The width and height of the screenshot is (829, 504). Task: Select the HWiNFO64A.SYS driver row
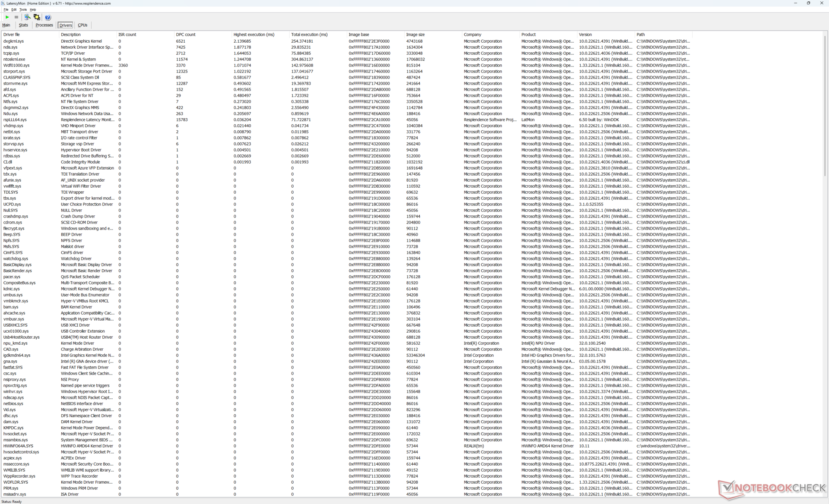click(18, 446)
